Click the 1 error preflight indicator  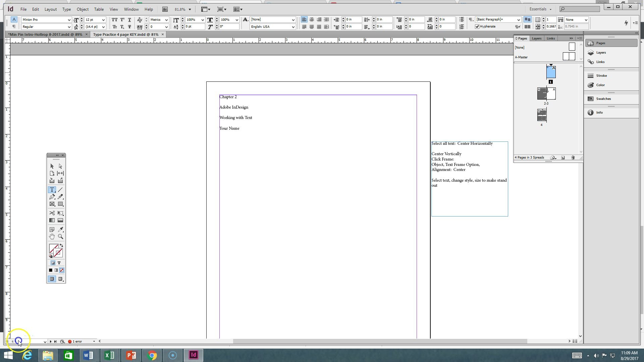pos(77,342)
